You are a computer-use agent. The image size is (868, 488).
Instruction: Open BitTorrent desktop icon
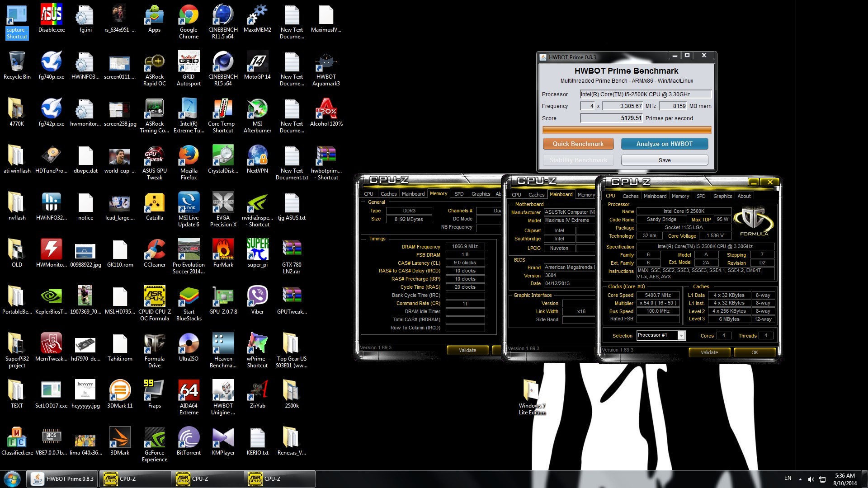coord(189,441)
